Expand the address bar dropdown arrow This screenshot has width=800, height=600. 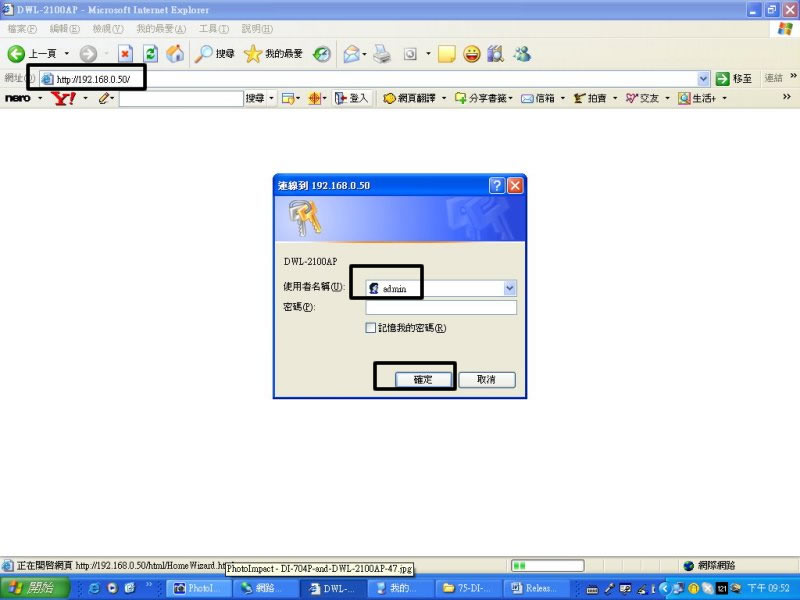(704, 79)
